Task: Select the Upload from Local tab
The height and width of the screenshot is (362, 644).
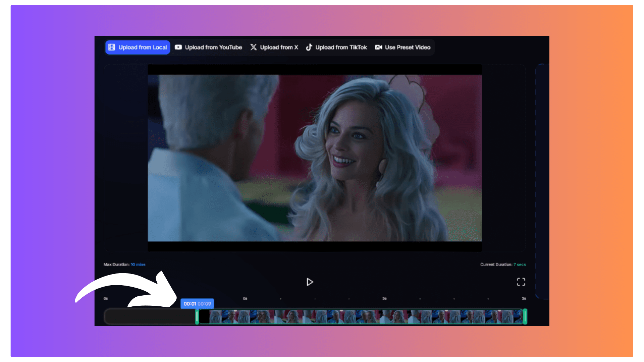Action: (x=138, y=47)
